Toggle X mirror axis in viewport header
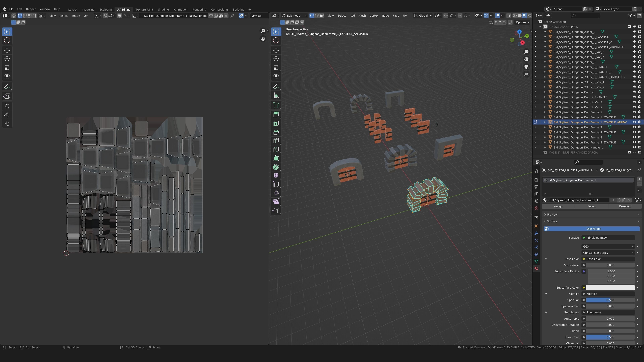644x362 pixels. pyautogui.click(x=496, y=22)
